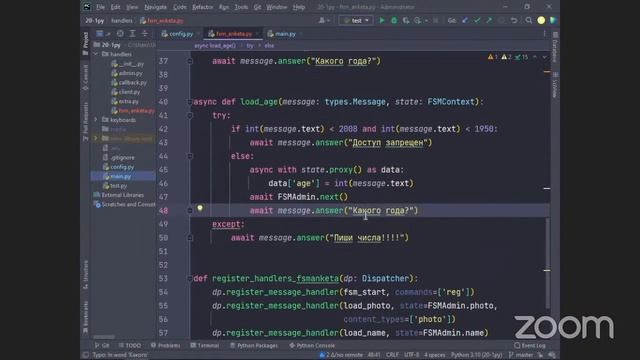Run with coverage icon in toolbar
This screenshot has height=360, width=640.
click(x=406, y=20)
